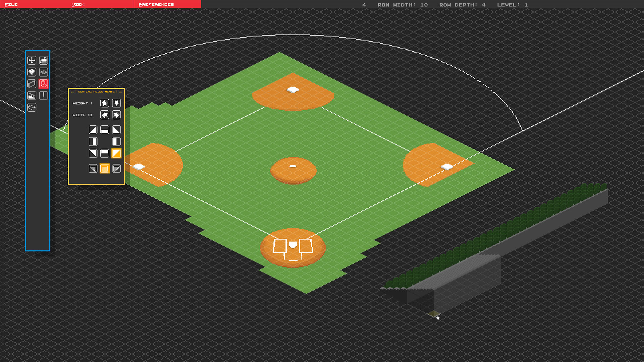This screenshot has height=362, width=644.
Task: Click the Seating Adjustments panel title
Action: [96, 92]
